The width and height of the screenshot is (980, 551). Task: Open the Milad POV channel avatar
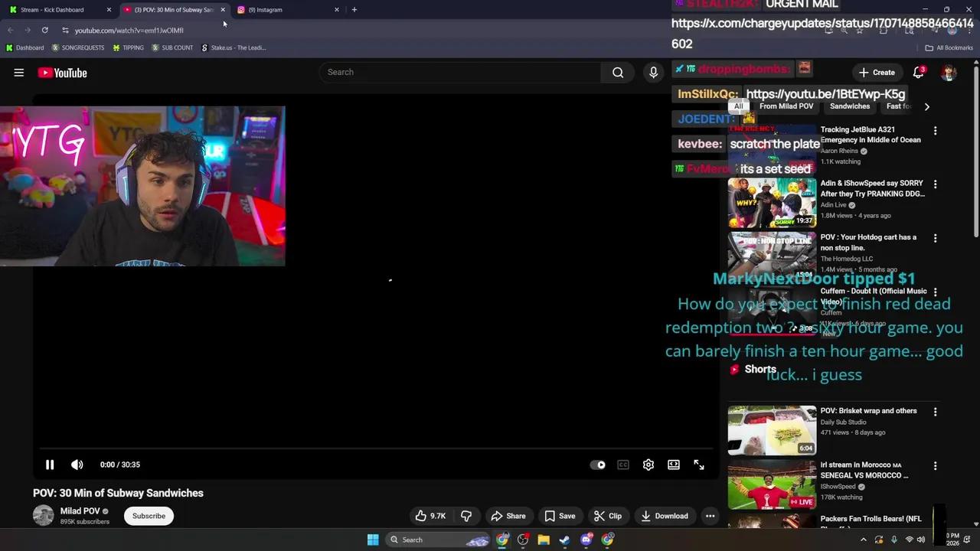tap(44, 516)
